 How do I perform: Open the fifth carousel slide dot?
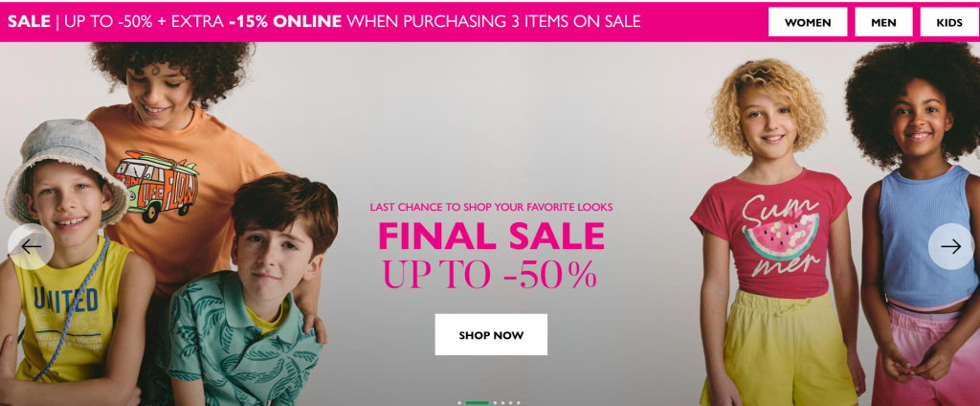[511, 403]
